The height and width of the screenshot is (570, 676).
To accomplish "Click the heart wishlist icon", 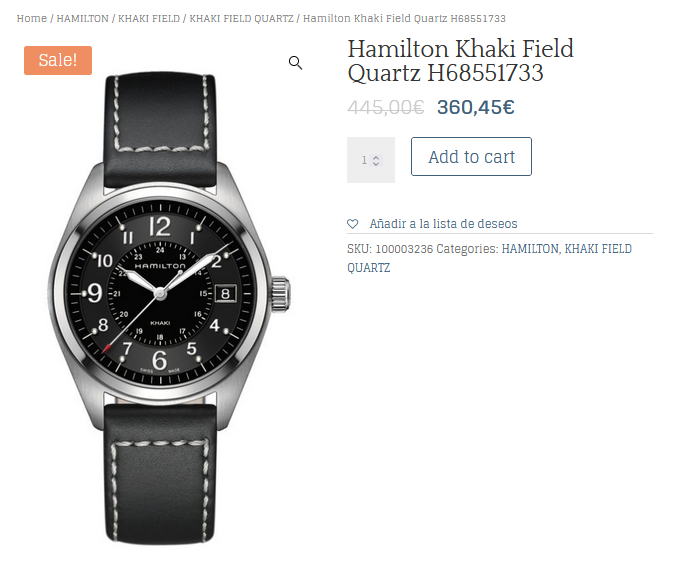I will [x=353, y=224].
